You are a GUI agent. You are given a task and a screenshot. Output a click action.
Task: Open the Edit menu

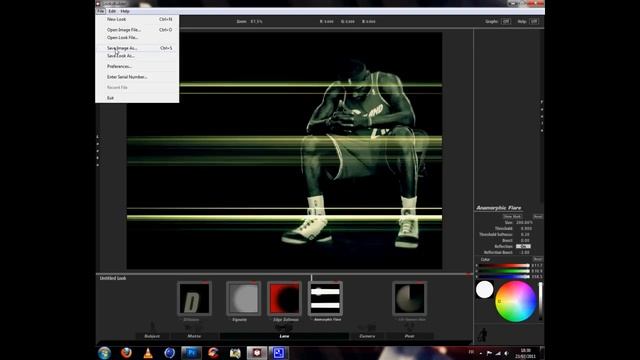tap(112, 11)
